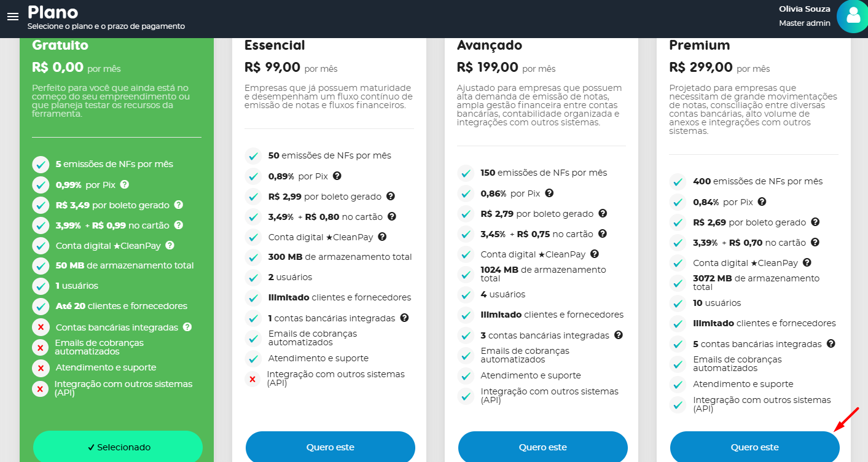This screenshot has height=462, width=868.
Task: Click cartão help icon in Essencial plan
Action: (x=392, y=216)
